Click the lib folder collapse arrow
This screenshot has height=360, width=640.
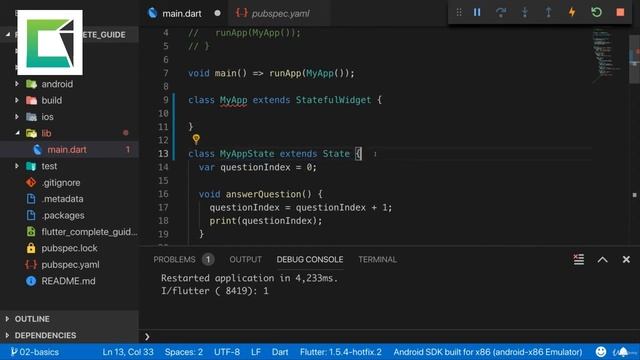pyautogui.click(x=17, y=133)
